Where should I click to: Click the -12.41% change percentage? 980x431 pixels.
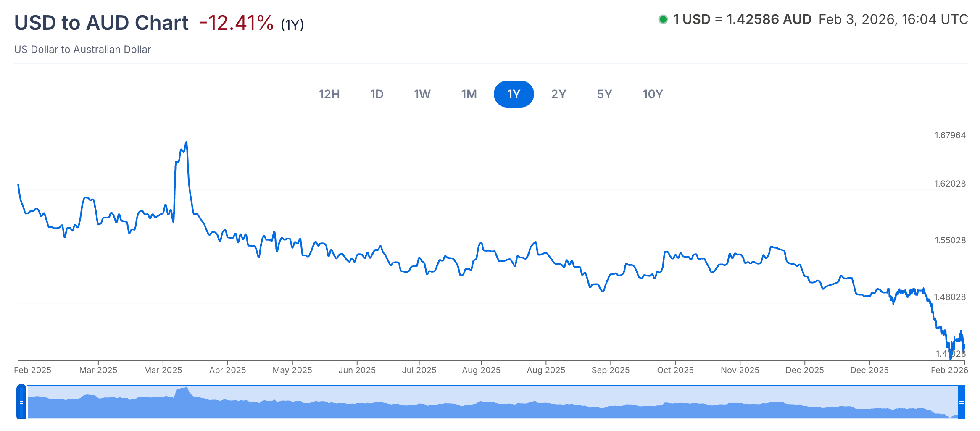click(x=236, y=23)
